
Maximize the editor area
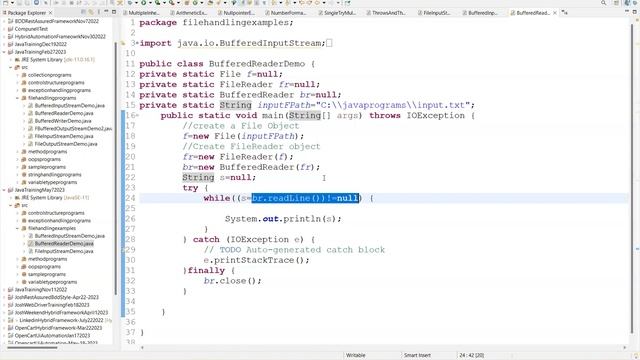(x=635, y=12)
